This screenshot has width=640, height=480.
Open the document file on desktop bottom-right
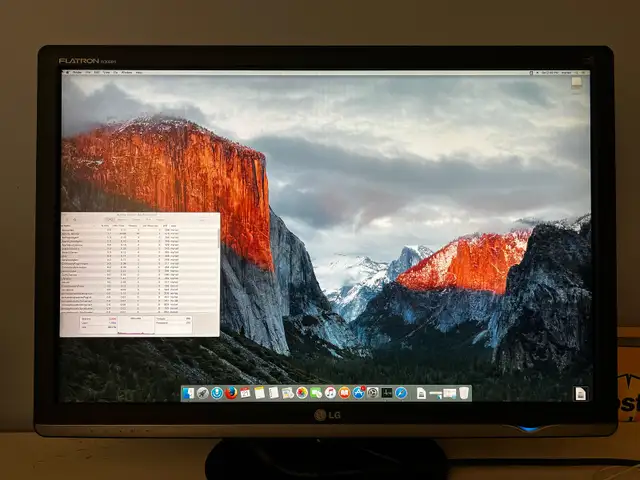580,393
